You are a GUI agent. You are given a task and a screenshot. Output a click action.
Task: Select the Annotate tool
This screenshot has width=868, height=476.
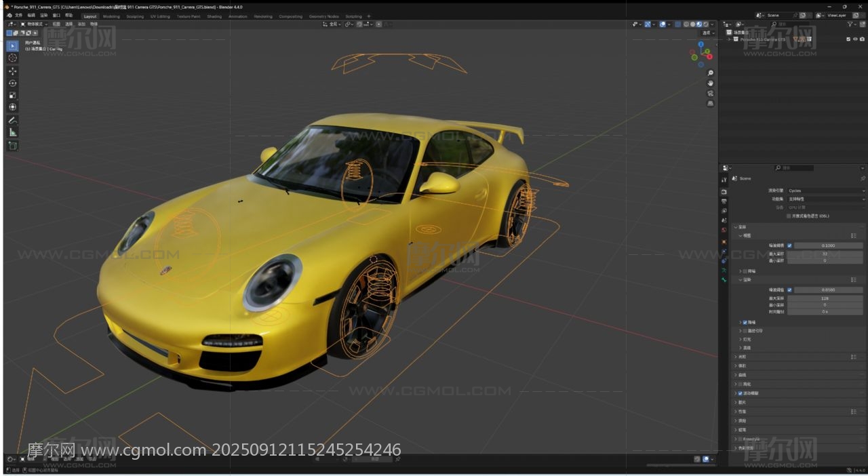click(x=12, y=120)
